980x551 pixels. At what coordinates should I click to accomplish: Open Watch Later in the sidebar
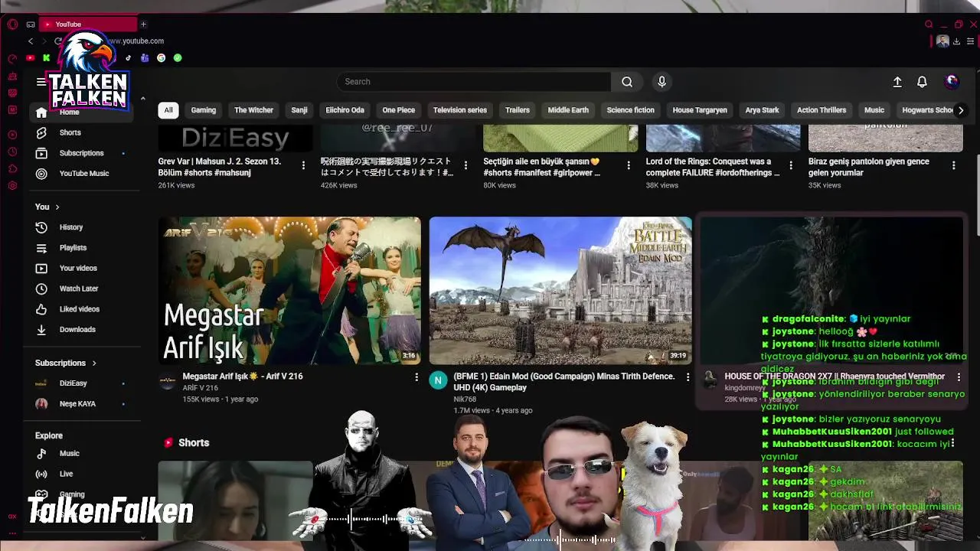tap(83, 289)
